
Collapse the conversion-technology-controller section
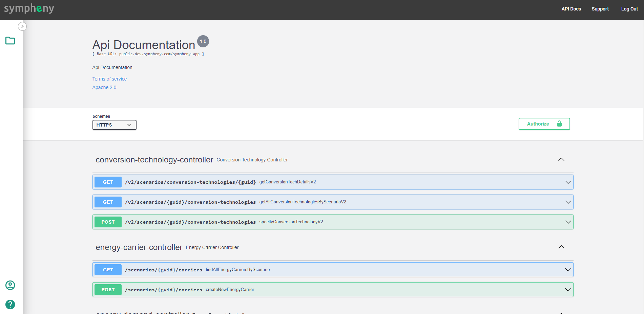point(561,159)
